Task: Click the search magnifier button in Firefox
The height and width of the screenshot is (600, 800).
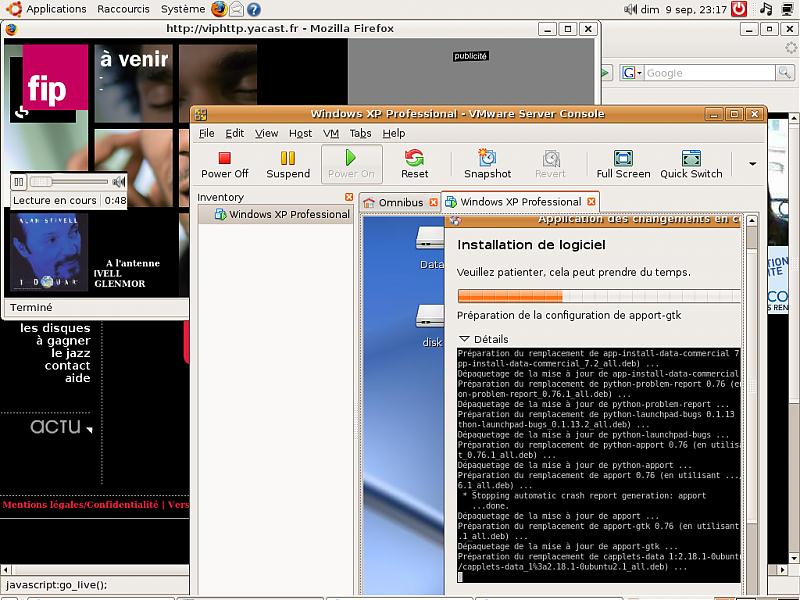Action: point(784,73)
